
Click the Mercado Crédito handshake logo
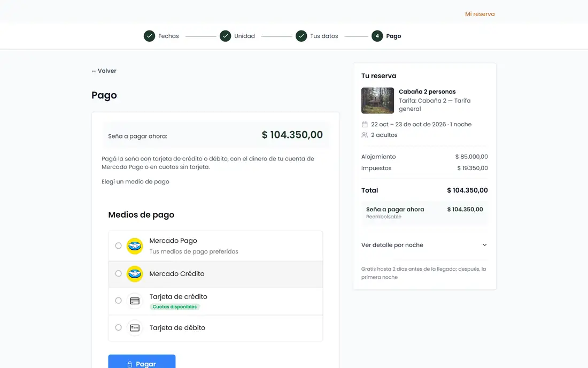(x=135, y=274)
